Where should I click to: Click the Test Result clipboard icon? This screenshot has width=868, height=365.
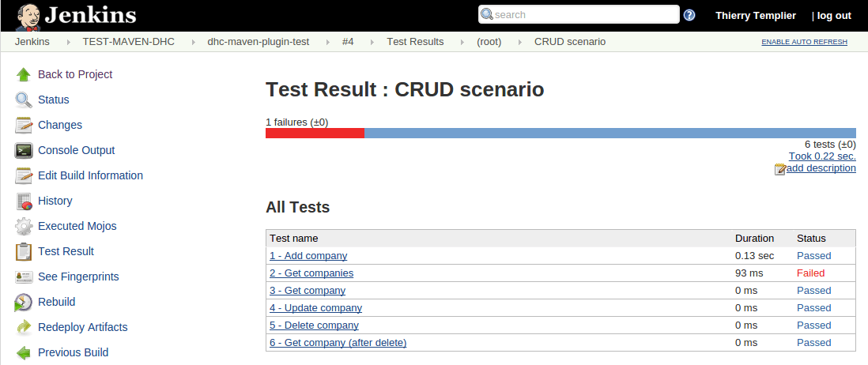coord(24,251)
